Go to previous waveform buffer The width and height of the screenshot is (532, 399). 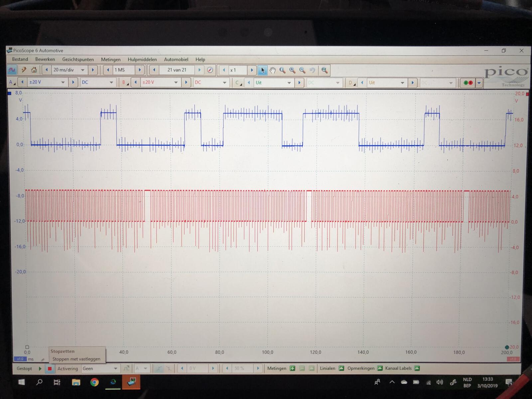click(x=154, y=70)
